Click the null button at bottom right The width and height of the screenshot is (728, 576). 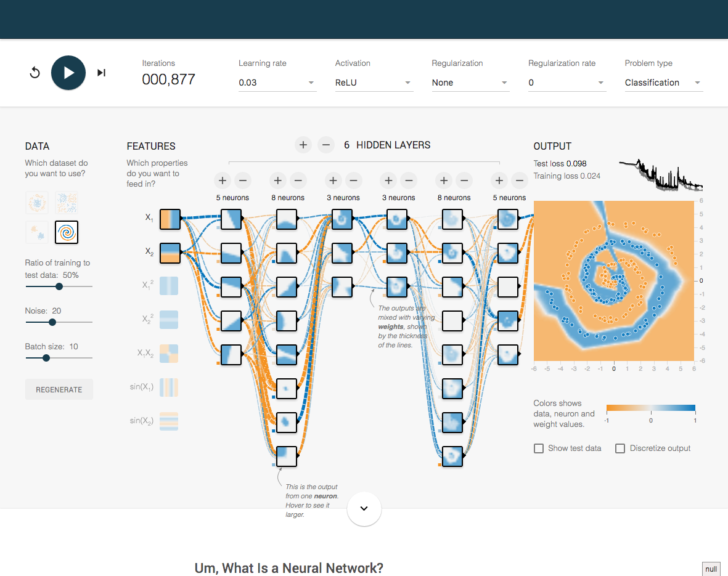pyautogui.click(x=711, y=569)
